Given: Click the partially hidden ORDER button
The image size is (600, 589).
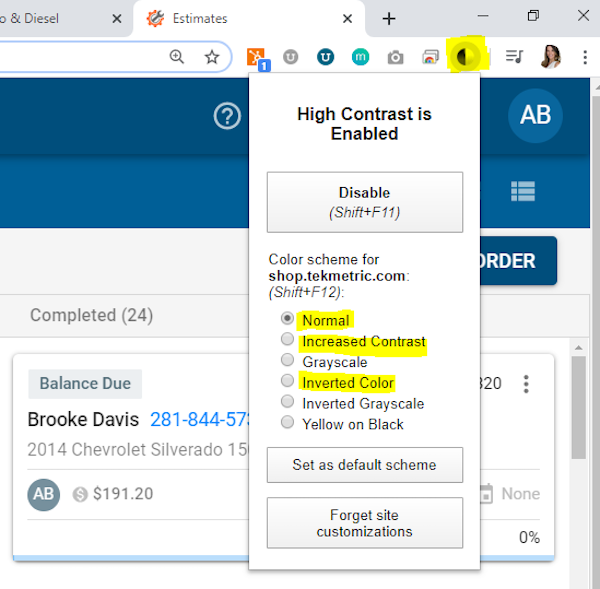Looking at the screenshot, I should click(518, 261).
